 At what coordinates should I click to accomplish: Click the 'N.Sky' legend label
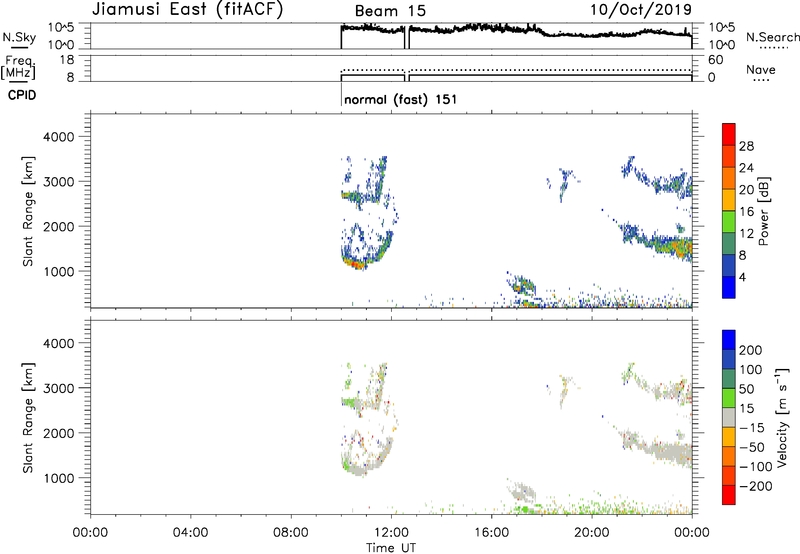pos(19,37)
